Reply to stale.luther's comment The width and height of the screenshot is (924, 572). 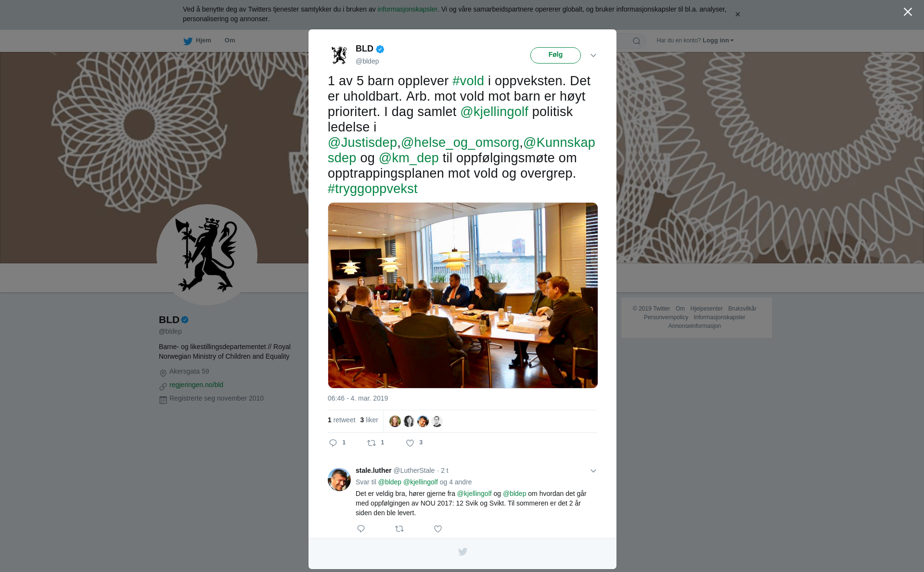click(x=361, y=529)
